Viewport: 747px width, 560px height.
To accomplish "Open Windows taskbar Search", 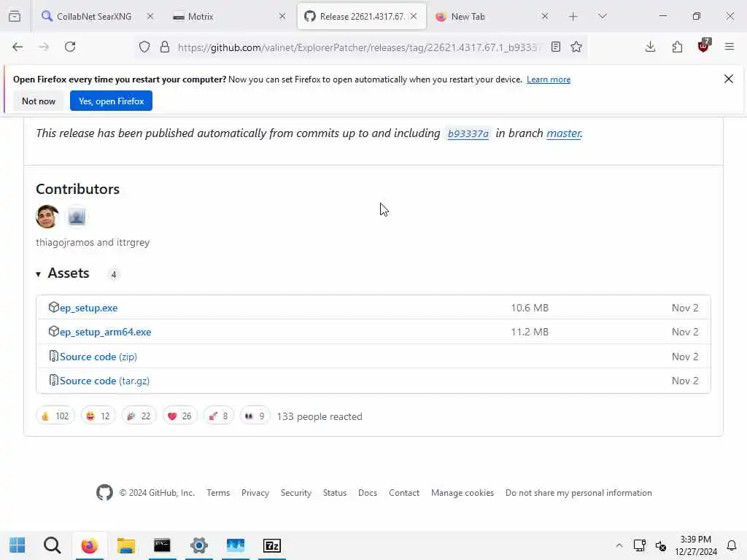I will click(x=52, y=545).
